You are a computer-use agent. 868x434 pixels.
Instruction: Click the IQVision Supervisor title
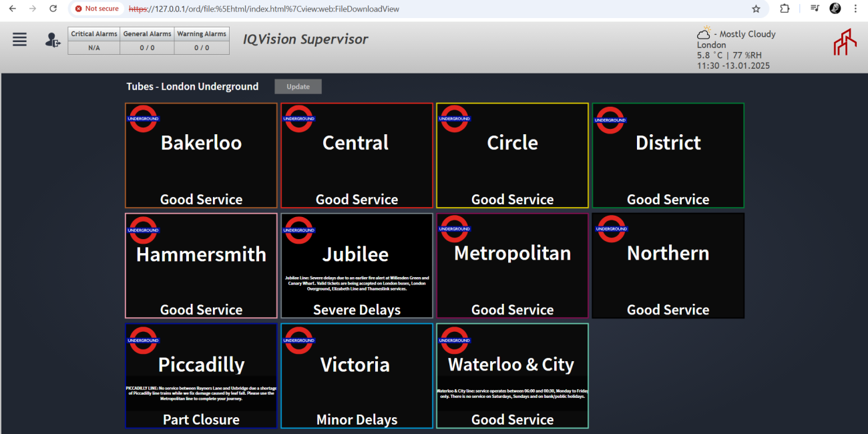(x=306, y=39)
